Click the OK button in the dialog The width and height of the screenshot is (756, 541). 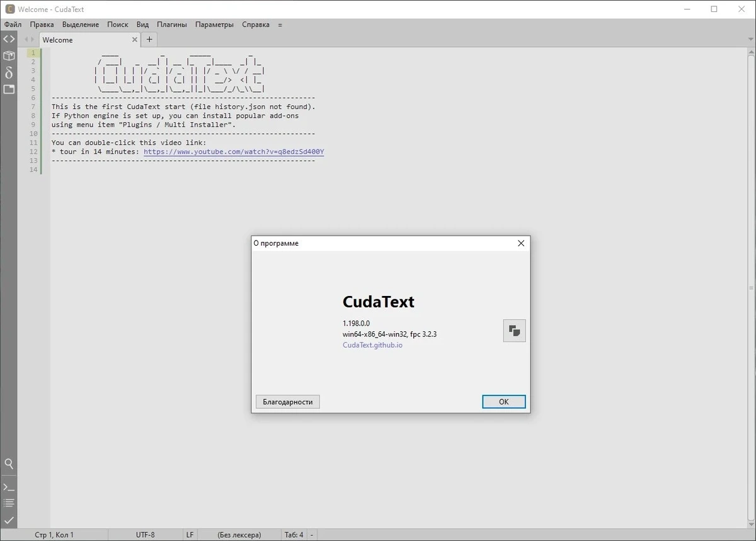coord(503,402)
